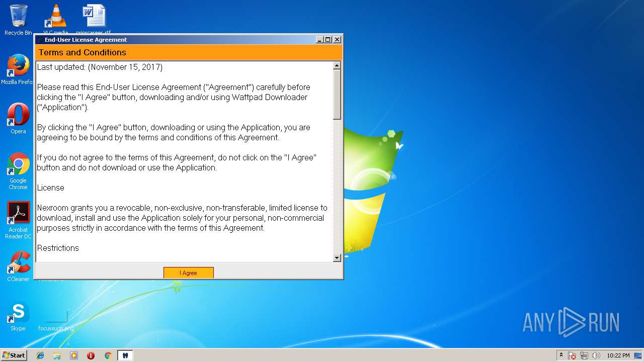644x362 pixels.
Task: Click the Opera icon in taskbar
Action: click(x=91, y=355)
